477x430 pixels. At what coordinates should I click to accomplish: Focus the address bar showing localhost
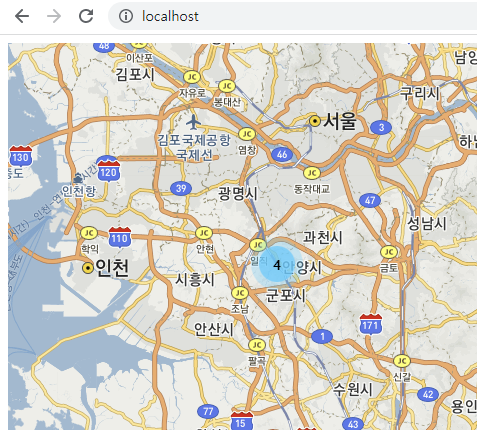[293, 16]
